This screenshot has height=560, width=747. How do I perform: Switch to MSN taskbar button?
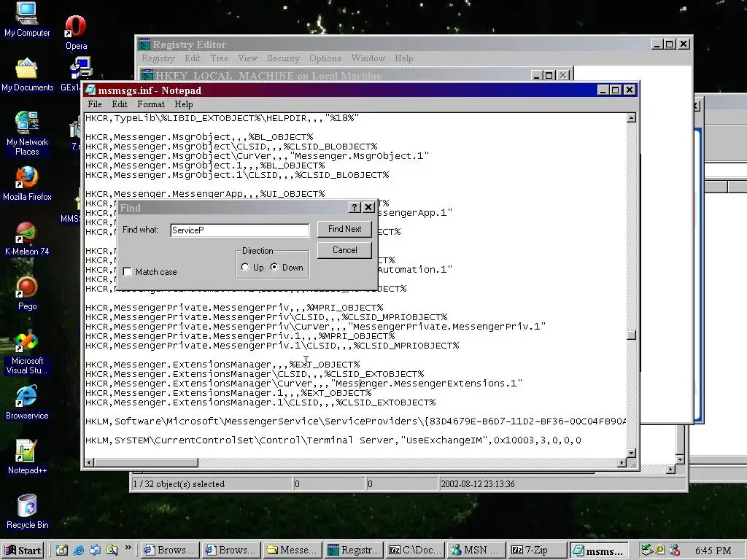[476, 550]
